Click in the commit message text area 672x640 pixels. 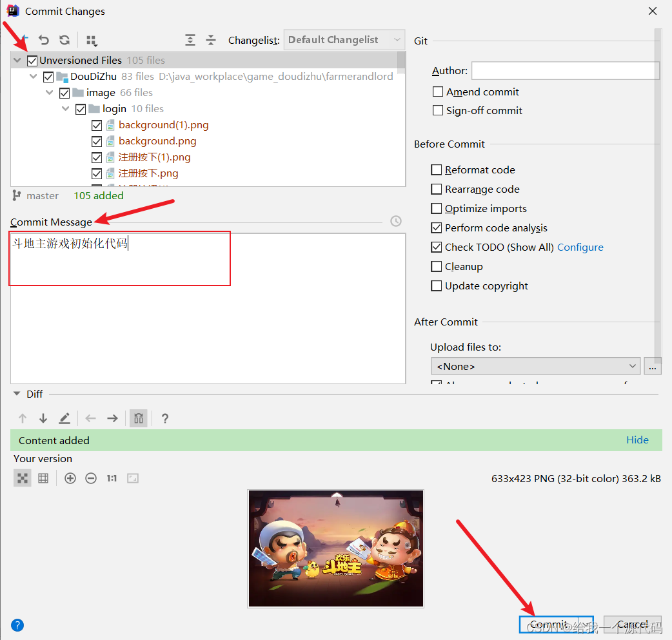(x=208, y=309)
